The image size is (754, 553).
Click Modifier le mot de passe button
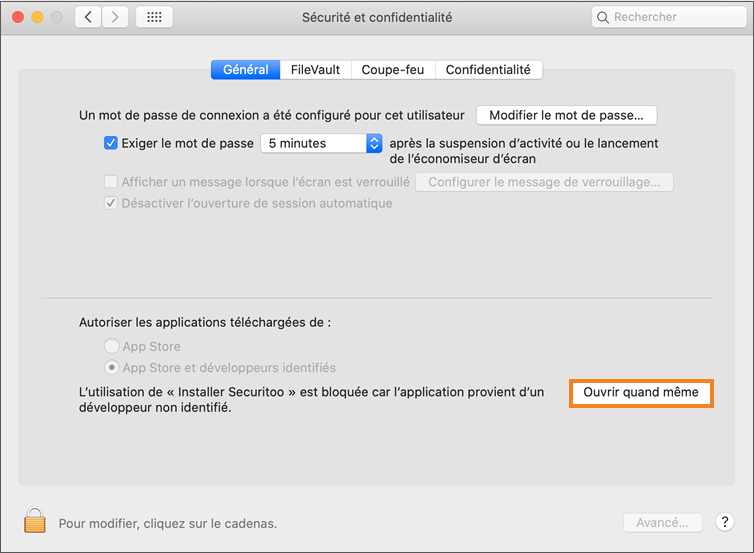tap(566, 116)
